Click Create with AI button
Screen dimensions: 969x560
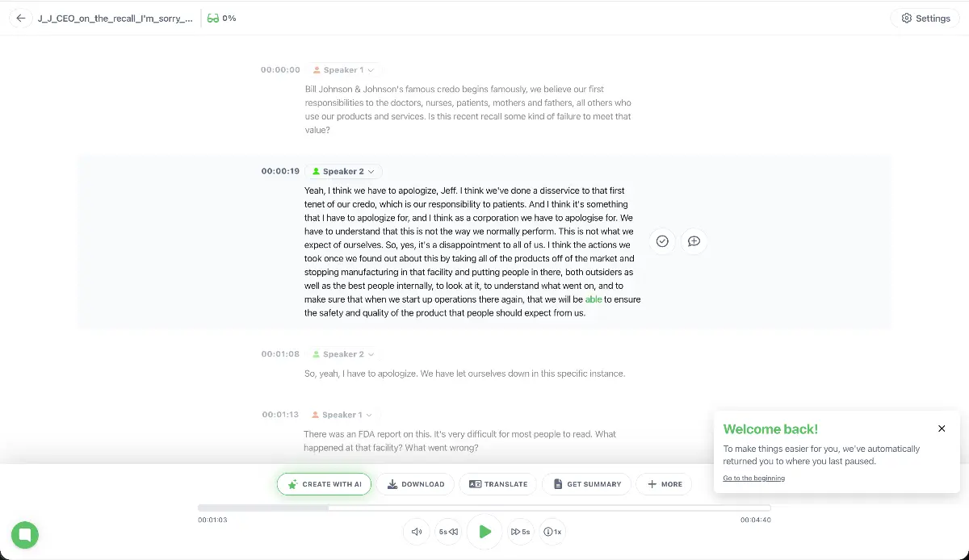pos(324,484)
